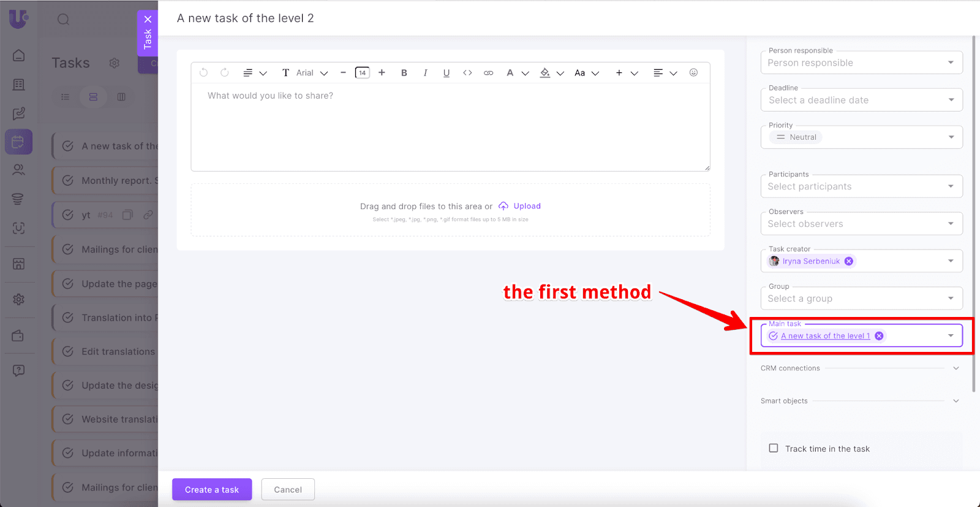Image resolution: width=980 pixels, height=507 pixels.
Task: Click the code block icon
Action: pos(467,73)
